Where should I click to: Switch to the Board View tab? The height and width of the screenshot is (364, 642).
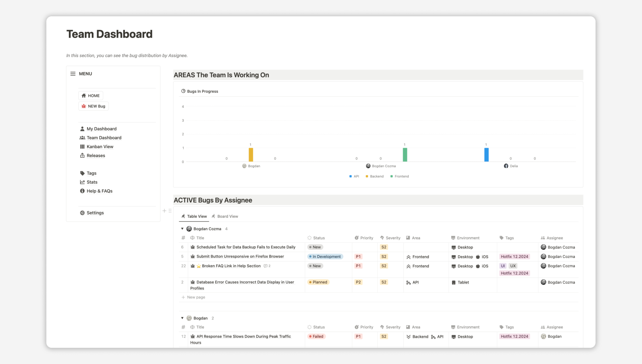coord(225,216)
